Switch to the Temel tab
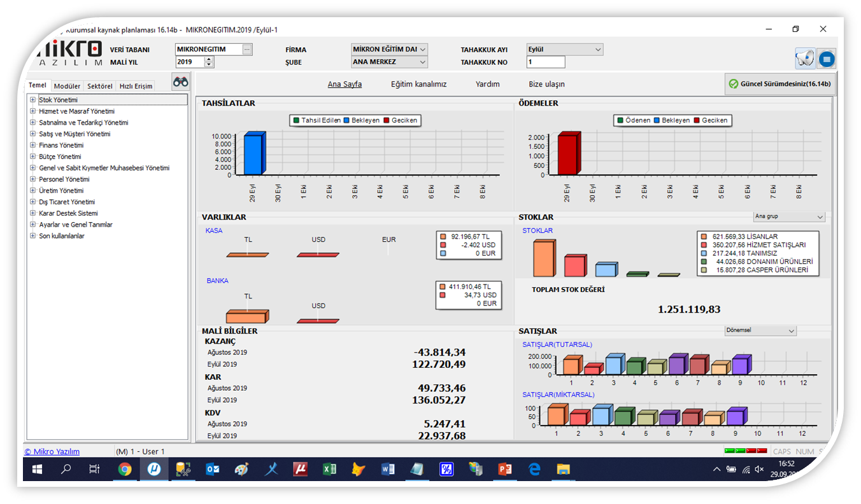This screenshot has height=504, width=861. coord(38,86)
